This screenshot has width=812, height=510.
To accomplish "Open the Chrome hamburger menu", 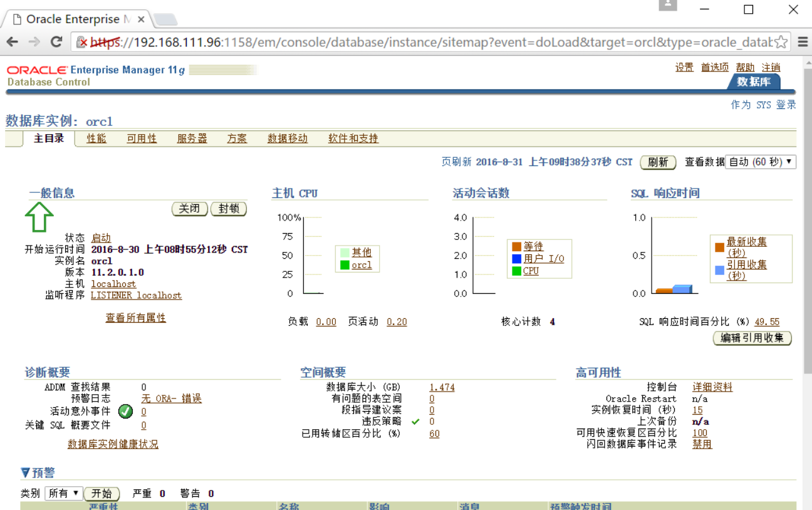I will pos(803,42).
